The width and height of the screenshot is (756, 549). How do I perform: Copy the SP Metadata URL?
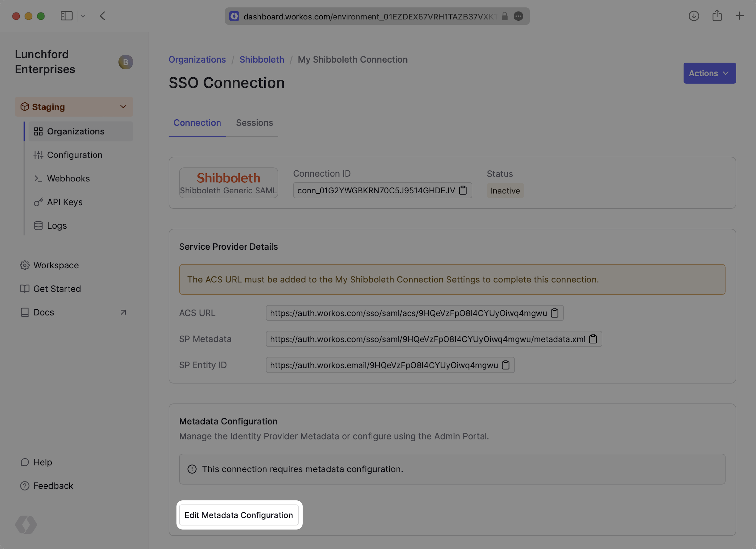coord(593,339)
